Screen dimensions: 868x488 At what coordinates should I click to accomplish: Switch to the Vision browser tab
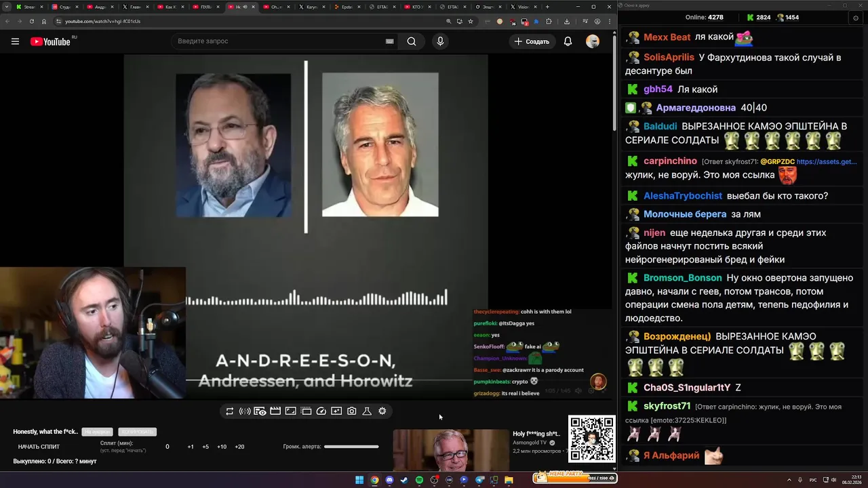point(523,7)
